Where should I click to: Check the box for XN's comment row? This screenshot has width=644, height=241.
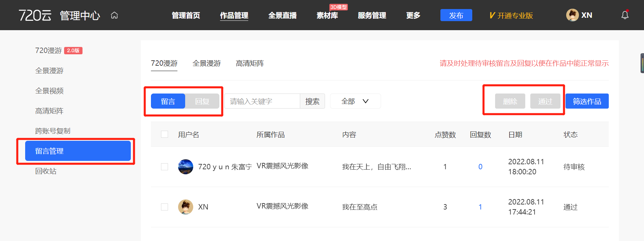[164, 207]
